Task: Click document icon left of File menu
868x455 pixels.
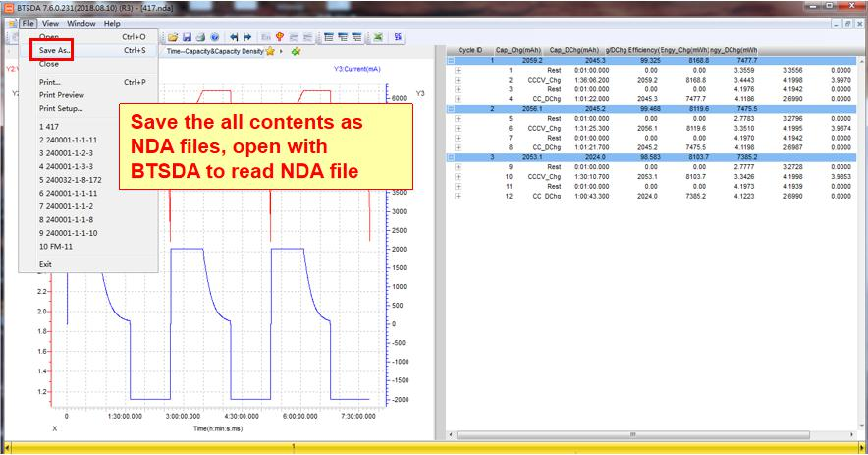Action: click(x=12, y=24)
